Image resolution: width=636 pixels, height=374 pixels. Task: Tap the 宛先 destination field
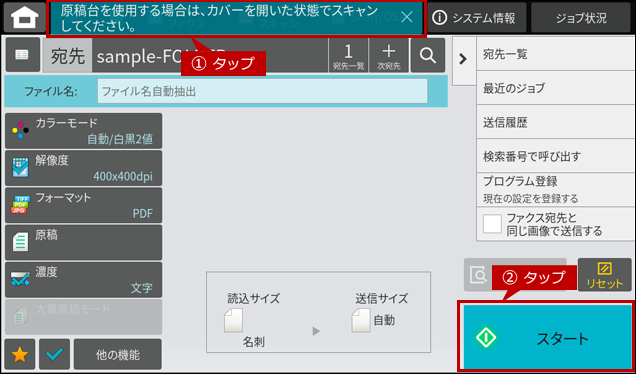[185, 55]
